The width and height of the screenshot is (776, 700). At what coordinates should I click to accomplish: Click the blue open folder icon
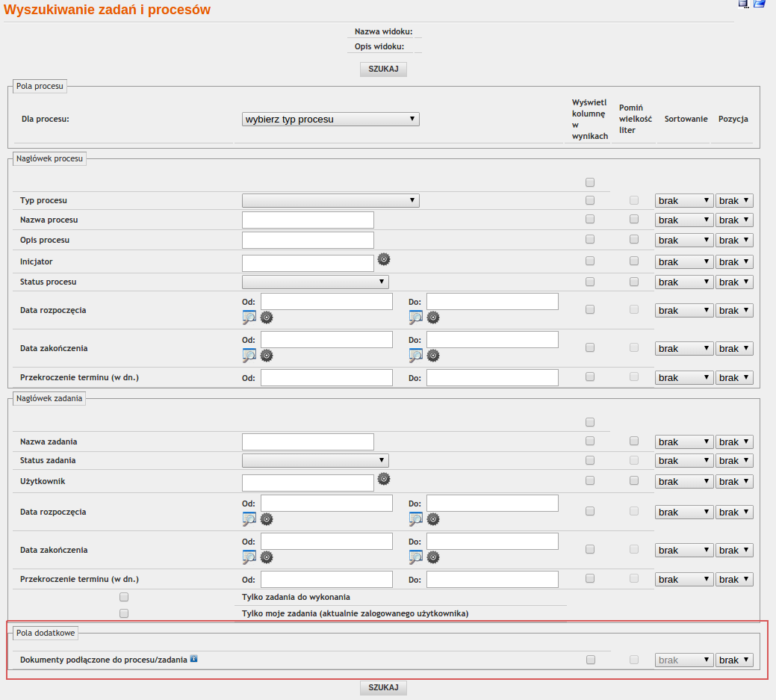click(x=760, y=3)
